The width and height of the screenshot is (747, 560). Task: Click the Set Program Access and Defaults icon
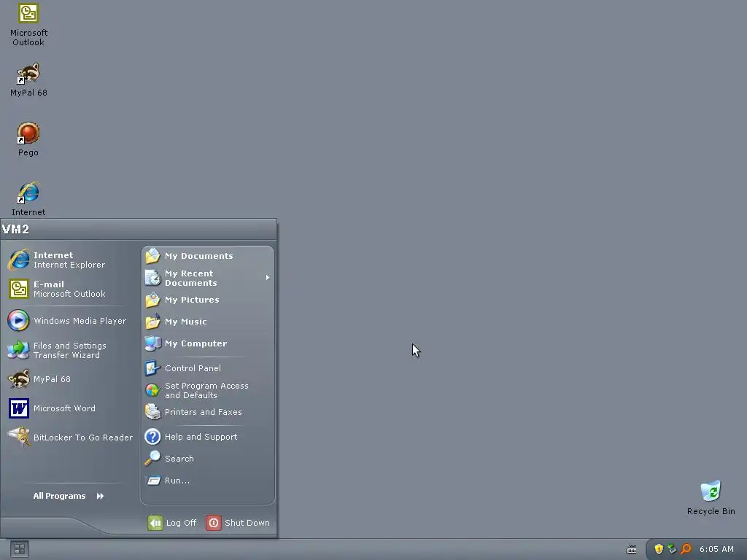[x=152, y=390]
